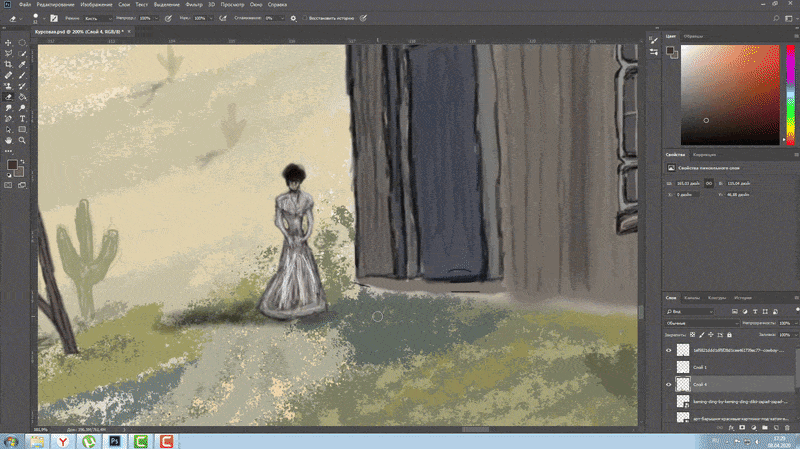800x449 pixels.
Task: Create a new adjustment layer
Action: (x=754, y=428)
